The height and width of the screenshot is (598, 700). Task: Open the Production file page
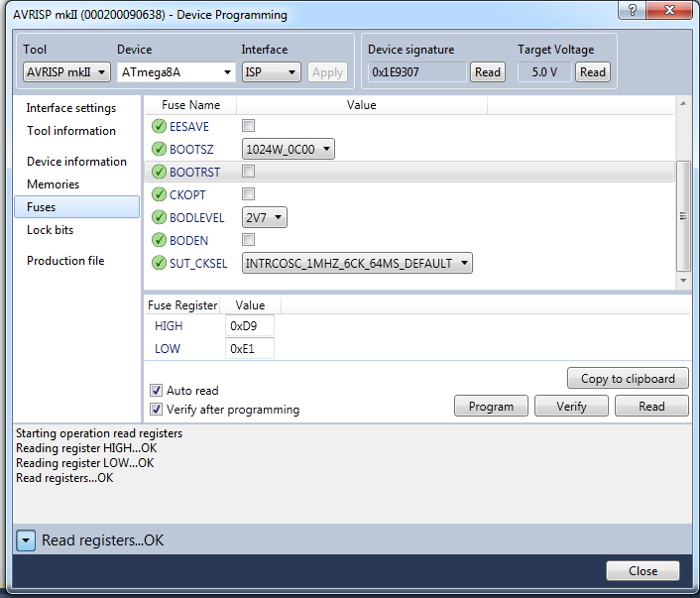(x=65, y=261)
